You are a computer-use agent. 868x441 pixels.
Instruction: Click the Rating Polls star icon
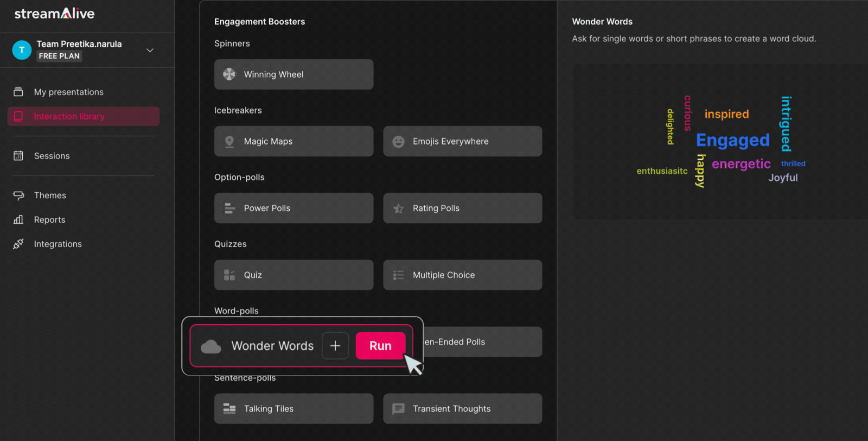click(398, 208)
